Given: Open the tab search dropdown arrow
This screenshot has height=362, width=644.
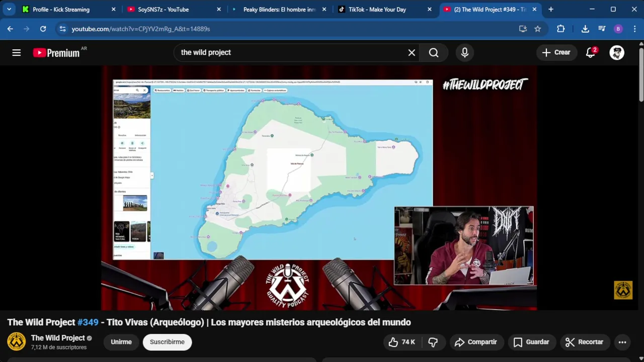Looking at the screenshot, I should (x=9, y=9).
